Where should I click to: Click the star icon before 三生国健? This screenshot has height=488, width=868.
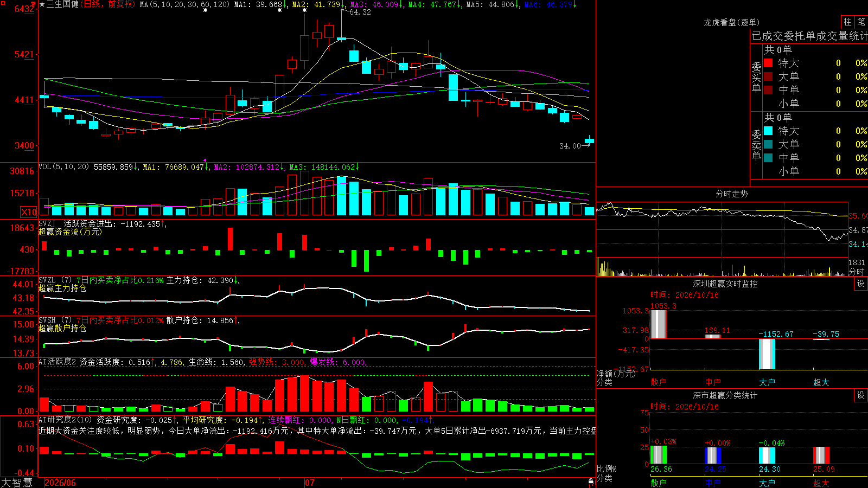click(42, 4)
